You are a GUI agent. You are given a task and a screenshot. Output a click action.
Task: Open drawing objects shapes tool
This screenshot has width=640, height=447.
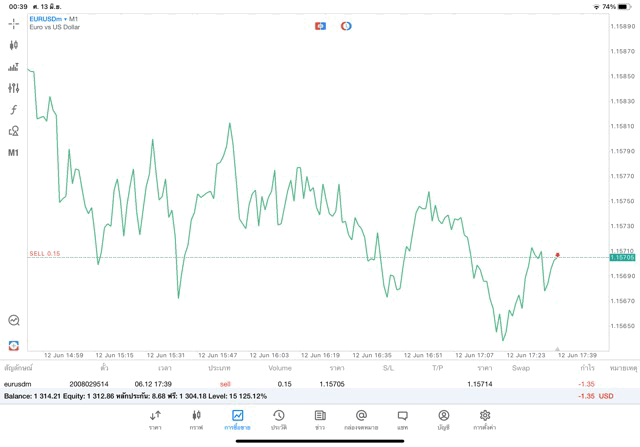pos(14,131)
